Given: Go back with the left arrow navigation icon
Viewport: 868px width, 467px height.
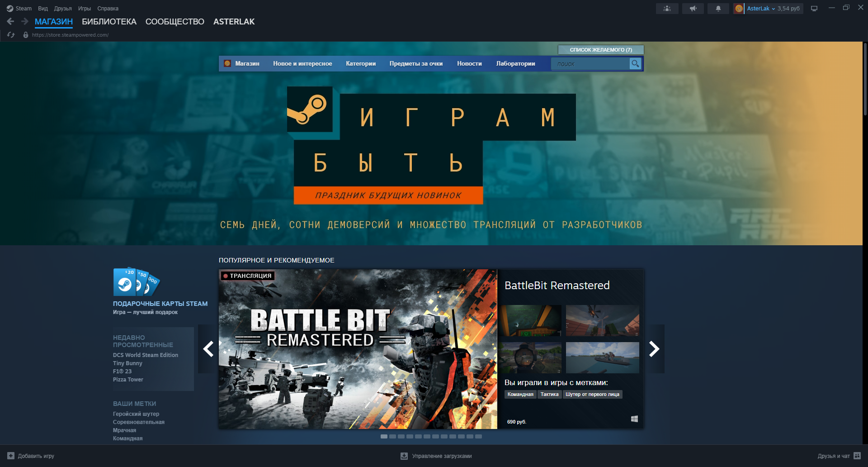Looking at the screenshot, I should [x=10, y=21].
